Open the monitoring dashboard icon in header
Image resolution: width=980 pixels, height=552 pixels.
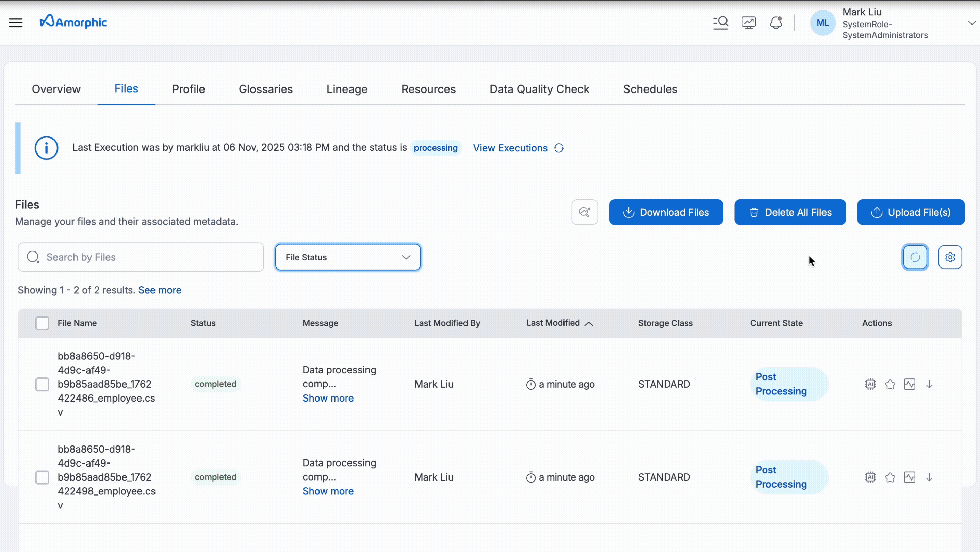pyautogui.click(x=748, y=23)
